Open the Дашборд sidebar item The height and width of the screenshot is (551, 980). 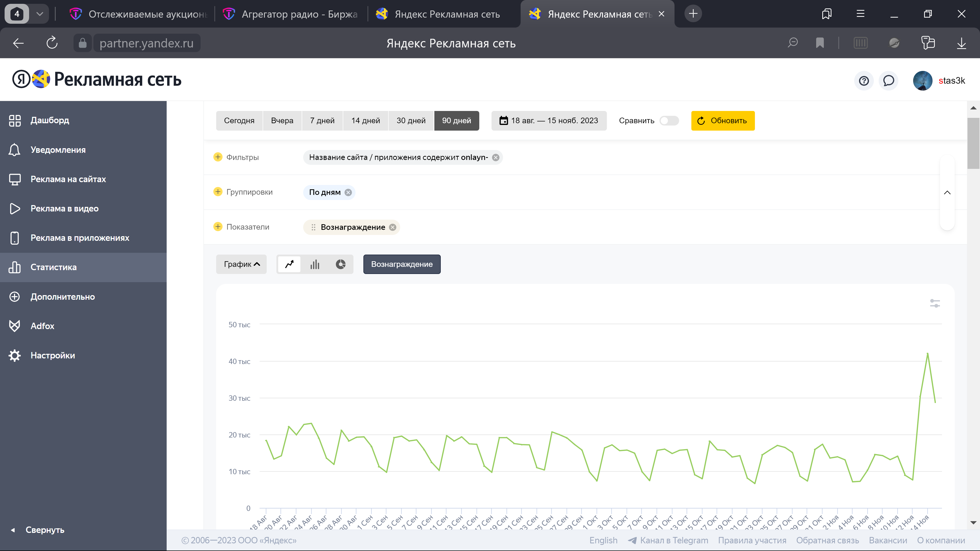tap(50, 120)
